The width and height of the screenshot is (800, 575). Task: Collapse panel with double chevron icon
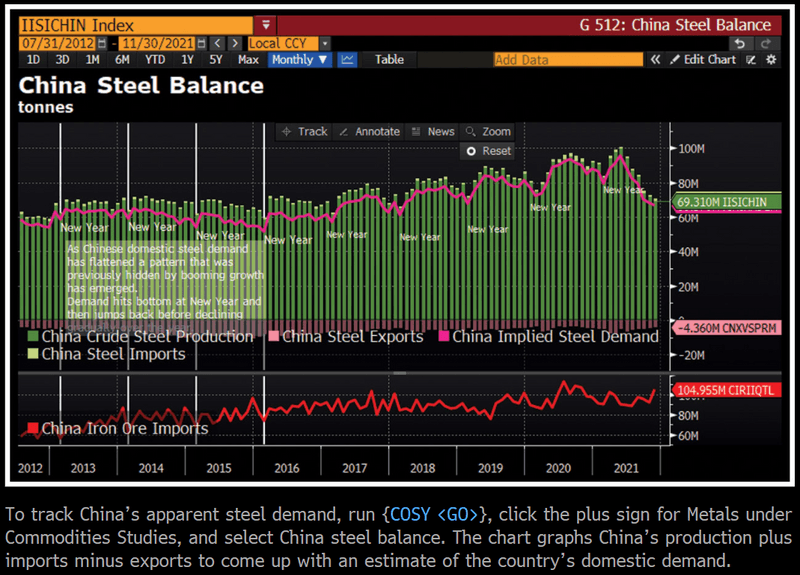click(x=656, y=60)
